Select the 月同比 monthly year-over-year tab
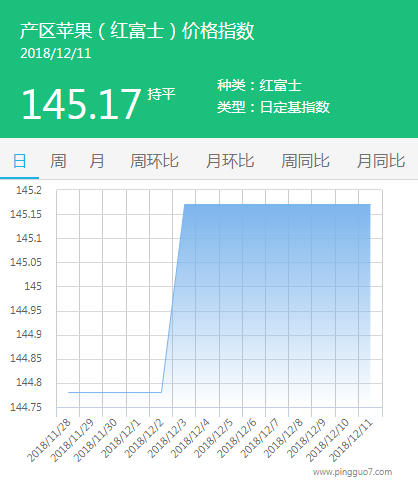418x482 pixels. (x=381, y=161)
